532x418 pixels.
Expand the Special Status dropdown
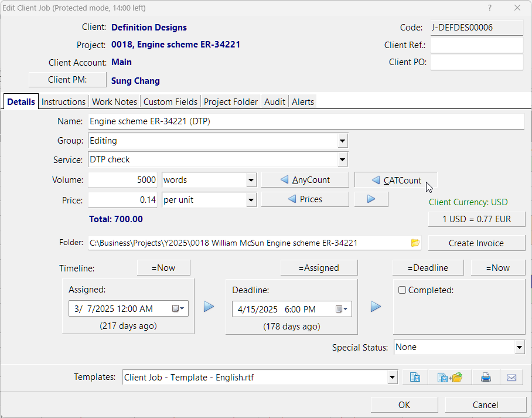(519, 348)
